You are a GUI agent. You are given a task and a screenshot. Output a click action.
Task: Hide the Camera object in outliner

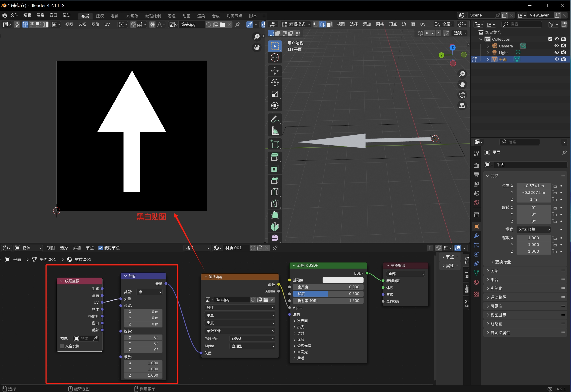pyautogui.click(x=557, y=46)
